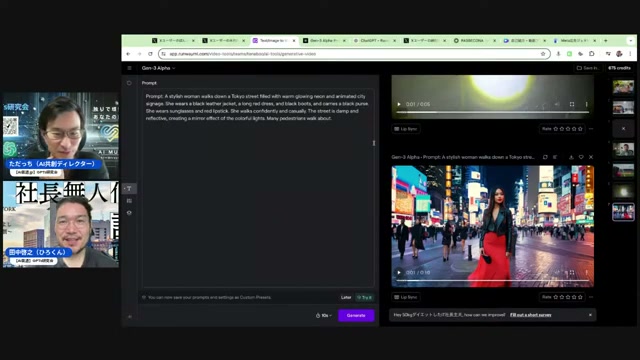Open the Runway hamburger menu

(x=129, y=68)
